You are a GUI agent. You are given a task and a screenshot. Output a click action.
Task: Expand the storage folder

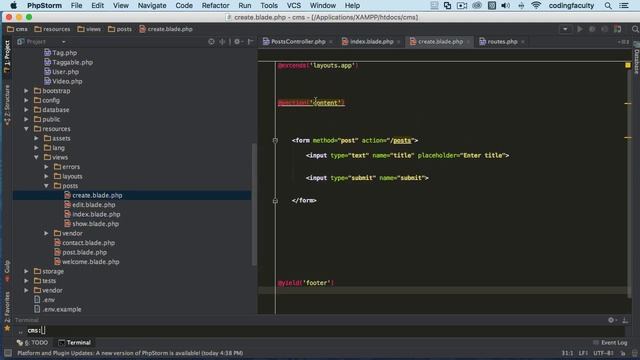point(26,271)
